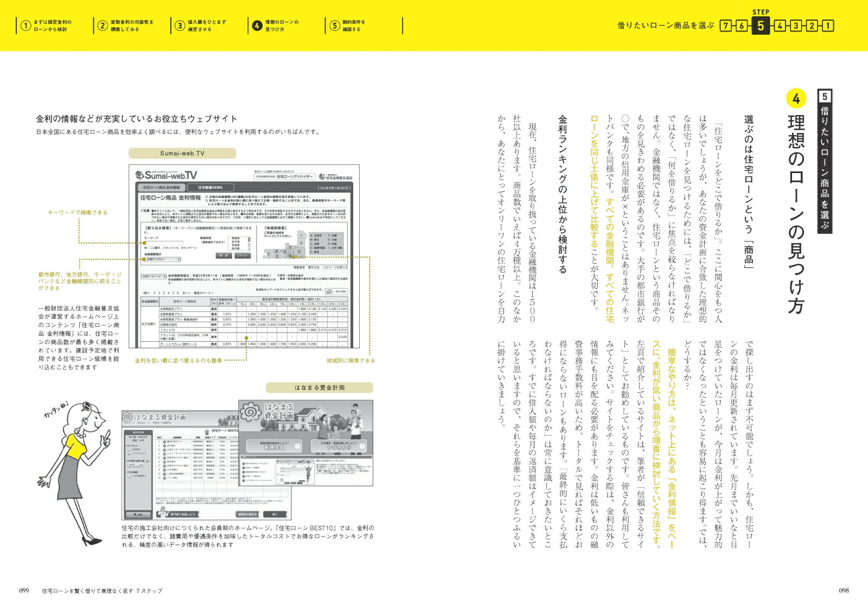The image size is (868, 613).
Task: Open the 20件/1ページ results dropdown
Action: pyautogui.click(x=153, y=277)
